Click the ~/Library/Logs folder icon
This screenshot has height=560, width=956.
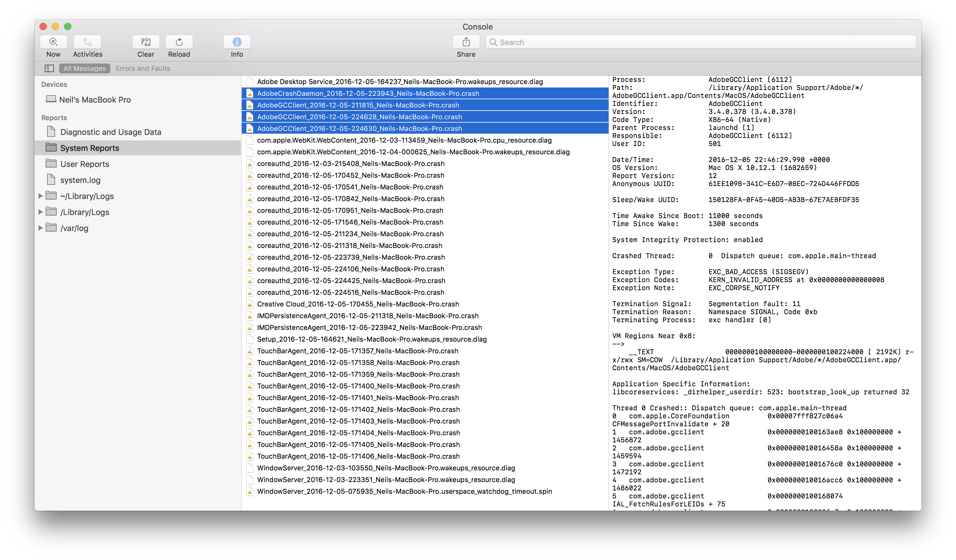(51, 195)
